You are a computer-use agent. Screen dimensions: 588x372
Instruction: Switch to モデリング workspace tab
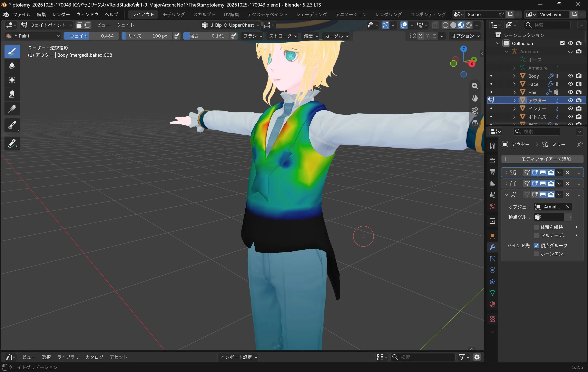(174, 14)
